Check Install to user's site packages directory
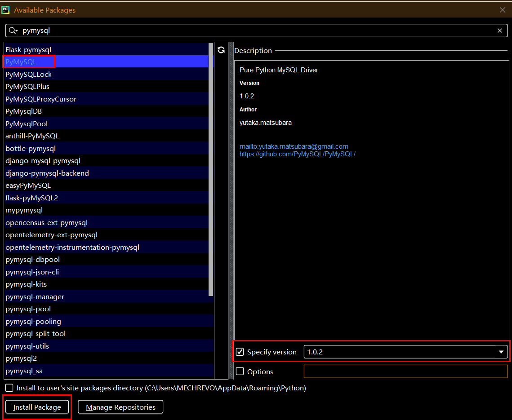The height and width of the screenshot is (420, 512). (x=9, y=388)
